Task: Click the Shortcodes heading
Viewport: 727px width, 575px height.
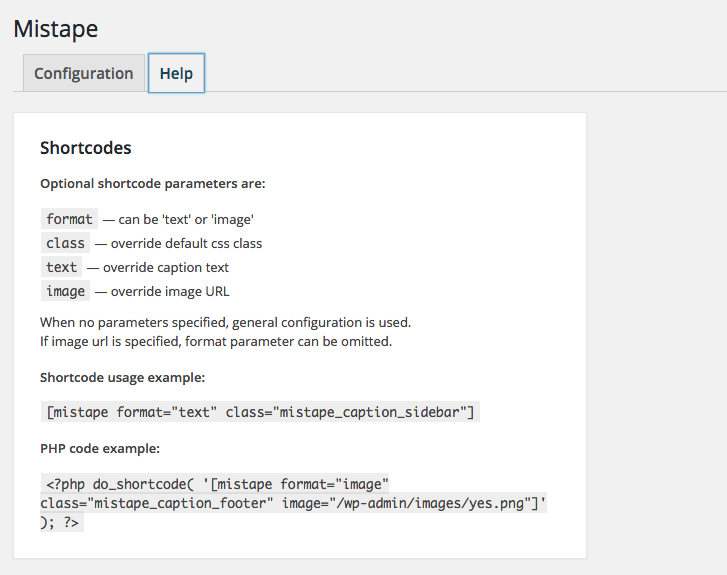Action: coord(86,148)
